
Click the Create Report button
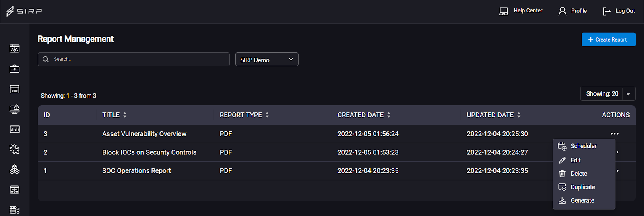tap(609, 39)
